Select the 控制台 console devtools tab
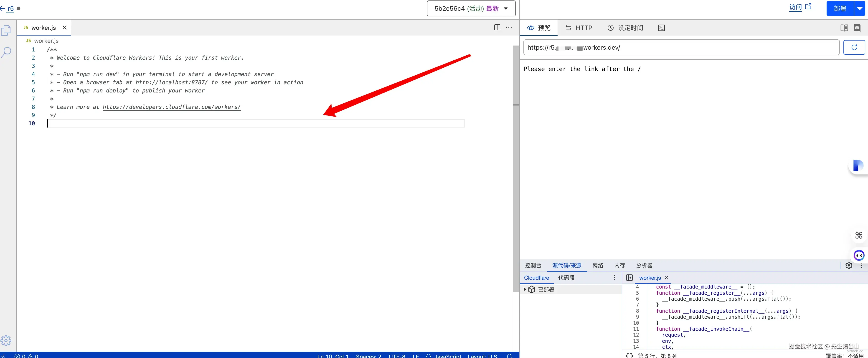Screen dimensions: 868x358 click(533, 266)
